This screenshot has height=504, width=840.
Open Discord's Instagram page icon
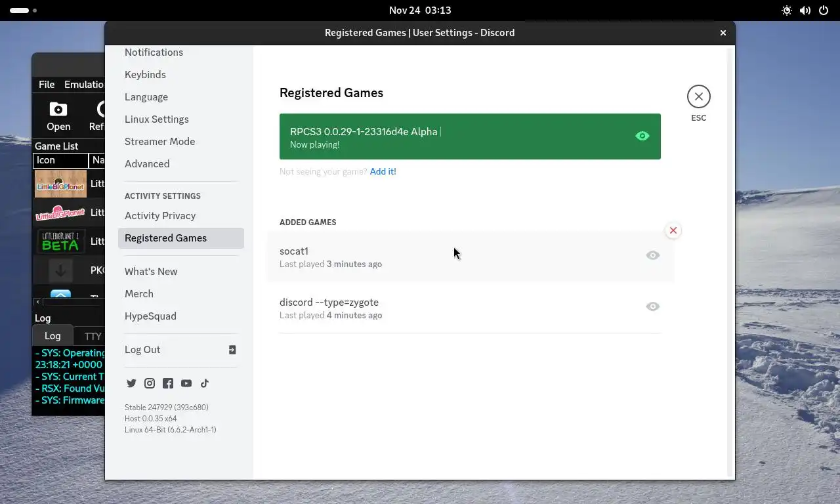[150, 383]
